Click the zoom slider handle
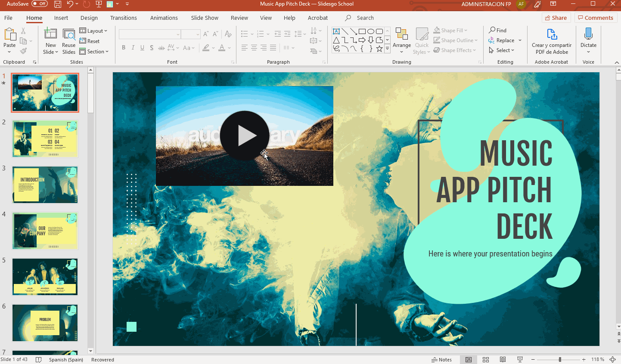Viewport: 621px width, 364px height. pyautogui.click(x=560, y=360)
